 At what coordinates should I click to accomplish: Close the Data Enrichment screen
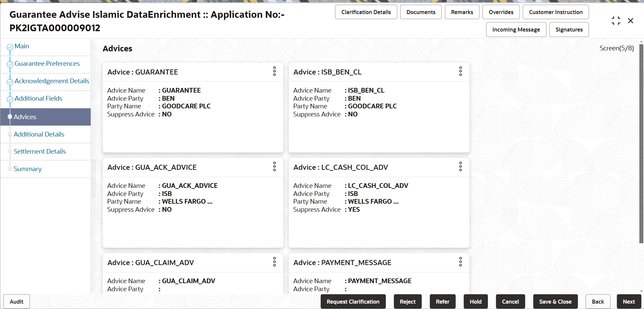coord(631,21)
